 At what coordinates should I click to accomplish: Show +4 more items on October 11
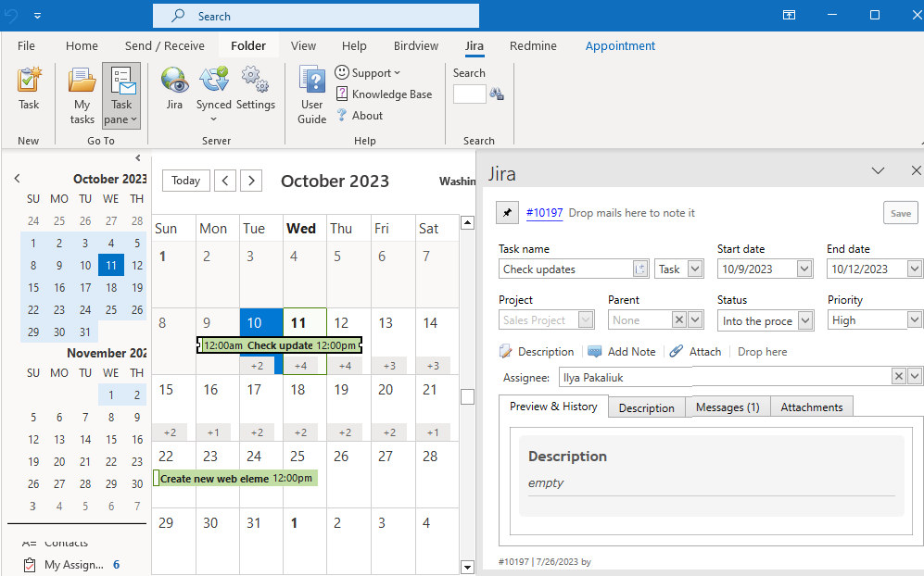coord(300,366)
